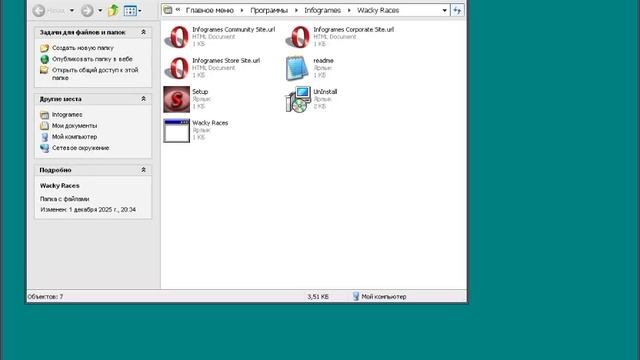Click the share folder icon
The height and width of the screenshot is (360, 640).
coord(44,70)
